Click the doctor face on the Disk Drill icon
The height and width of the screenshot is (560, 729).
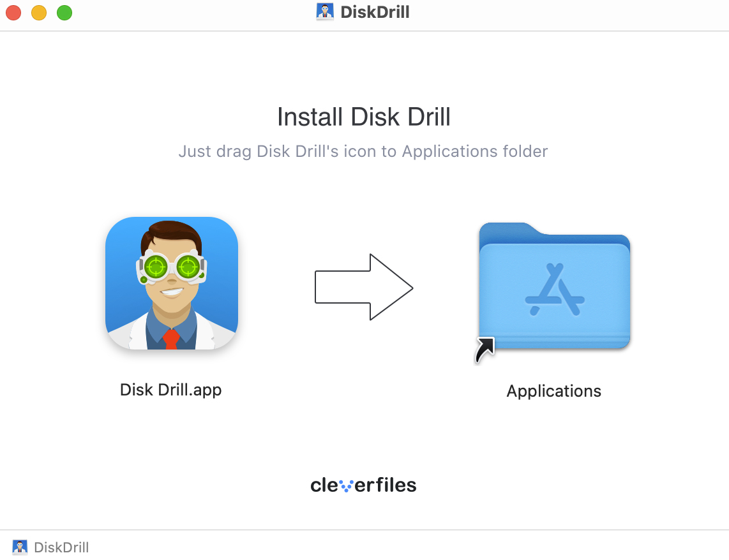[171, 274]
